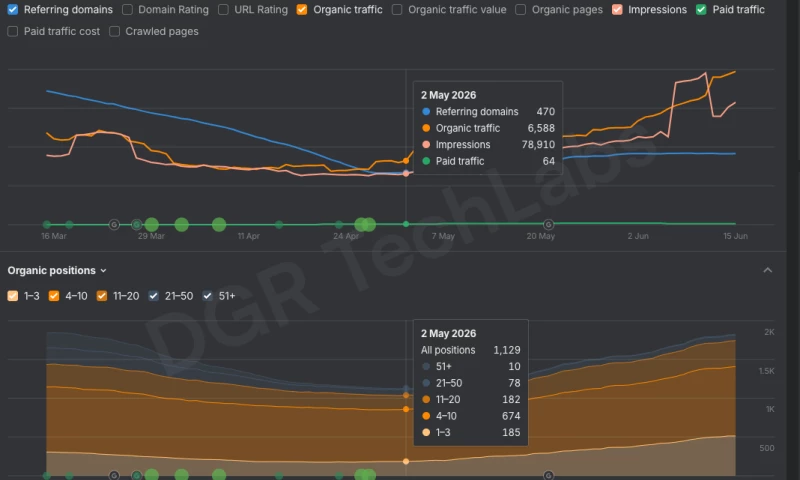Click the G marker touching green bubble near 29 Mar, traffic chart
Screen dimensions: 800x480
[x=136, y=224]
